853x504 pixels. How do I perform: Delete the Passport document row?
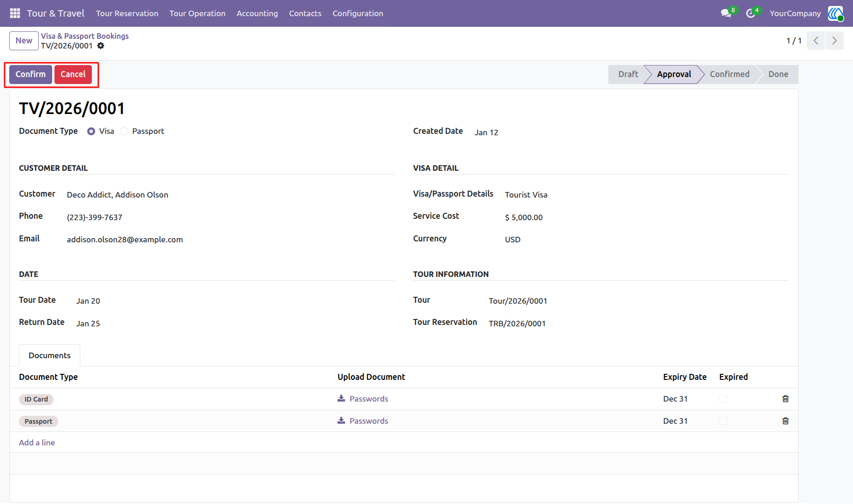(785, 421)
